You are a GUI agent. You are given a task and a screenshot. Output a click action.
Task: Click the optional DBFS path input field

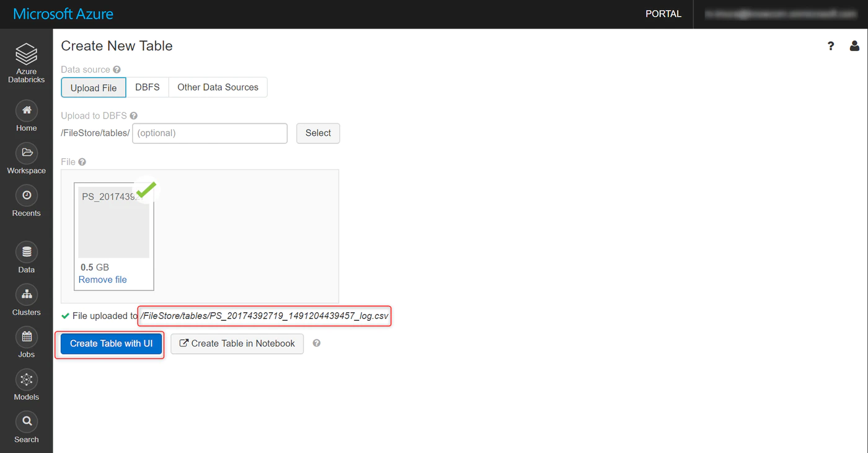coord(210,133)
